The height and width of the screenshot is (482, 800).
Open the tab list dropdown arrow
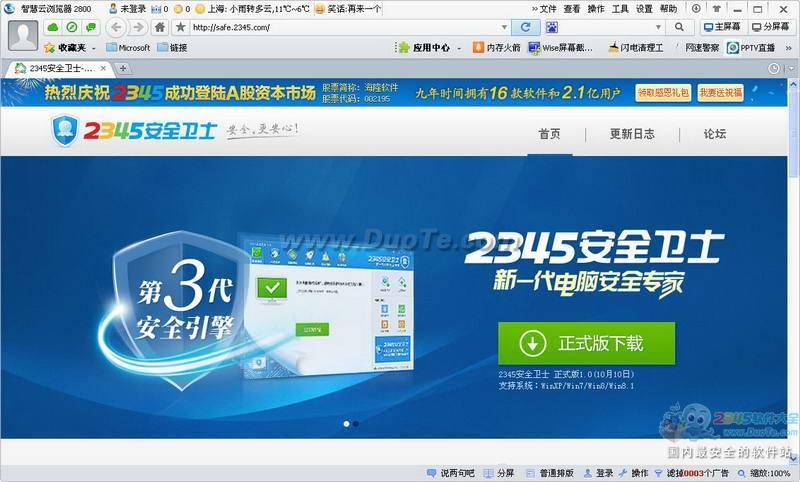[790, 68]
